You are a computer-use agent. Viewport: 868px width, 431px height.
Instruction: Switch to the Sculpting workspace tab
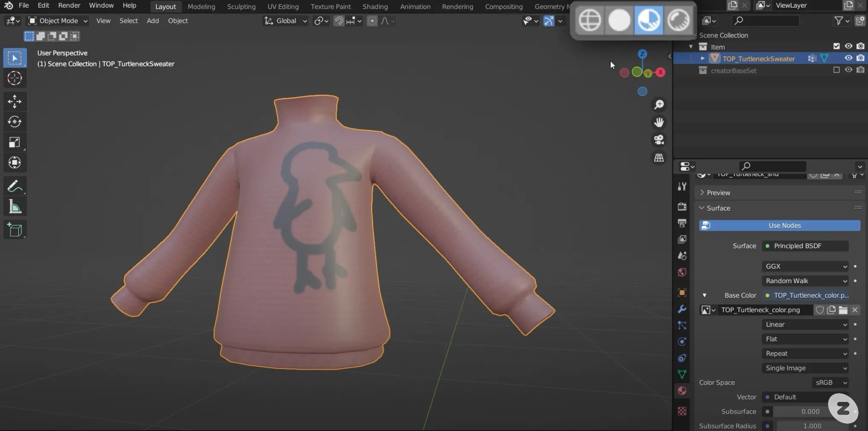(x=241, y=6)
